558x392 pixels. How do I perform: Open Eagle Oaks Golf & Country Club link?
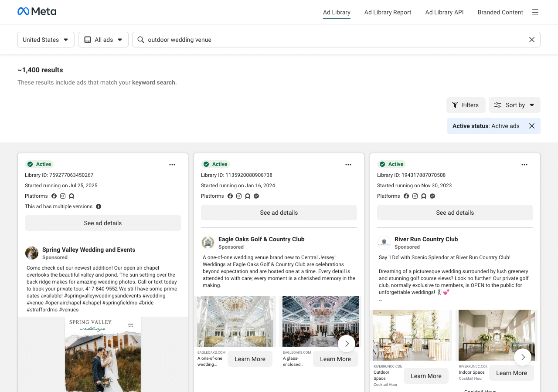coord(262,239)
